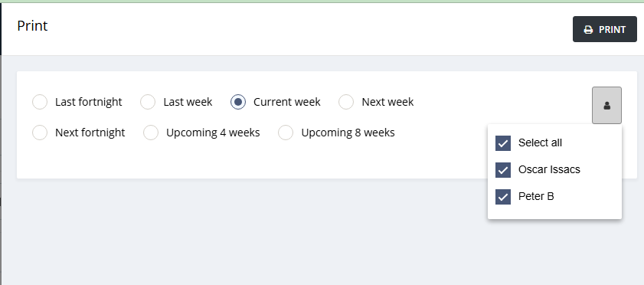Click the 'Print' page heading
Screen dimensions: 644x285
click(x=32, y=26)
